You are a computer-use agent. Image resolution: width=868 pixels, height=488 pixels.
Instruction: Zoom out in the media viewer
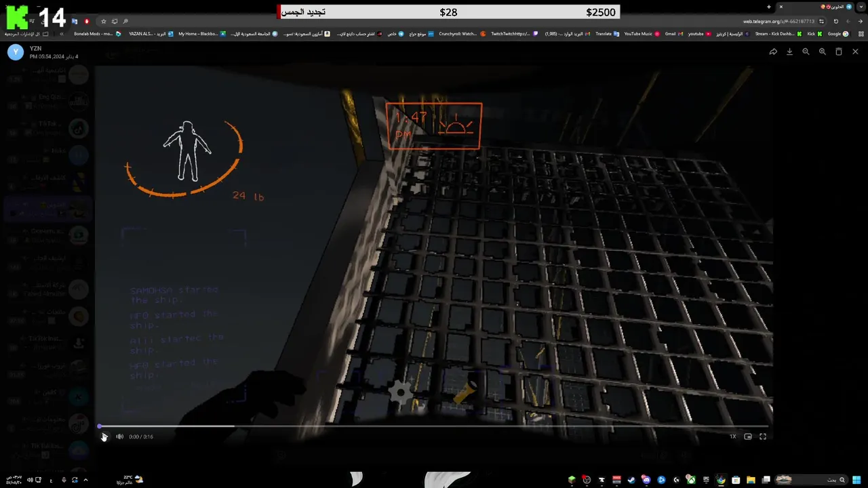click(x=806, y=52)
